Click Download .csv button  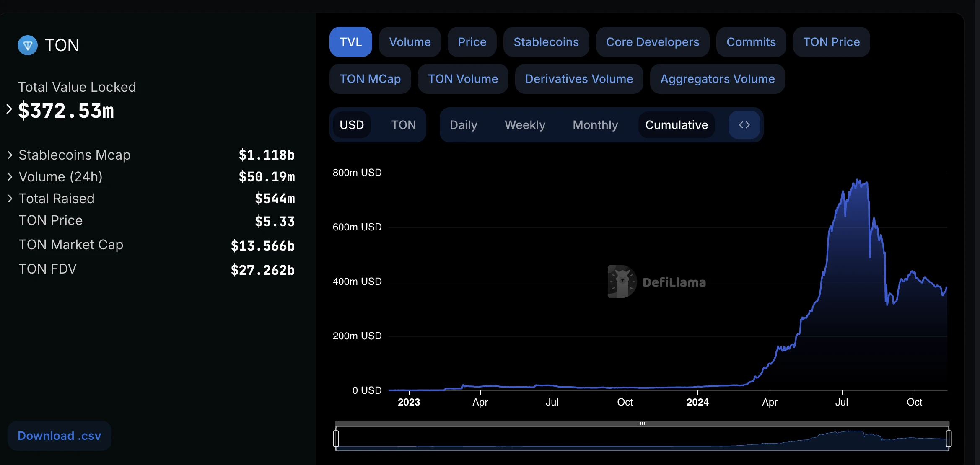pyautogui.click(x=61, y=436)
